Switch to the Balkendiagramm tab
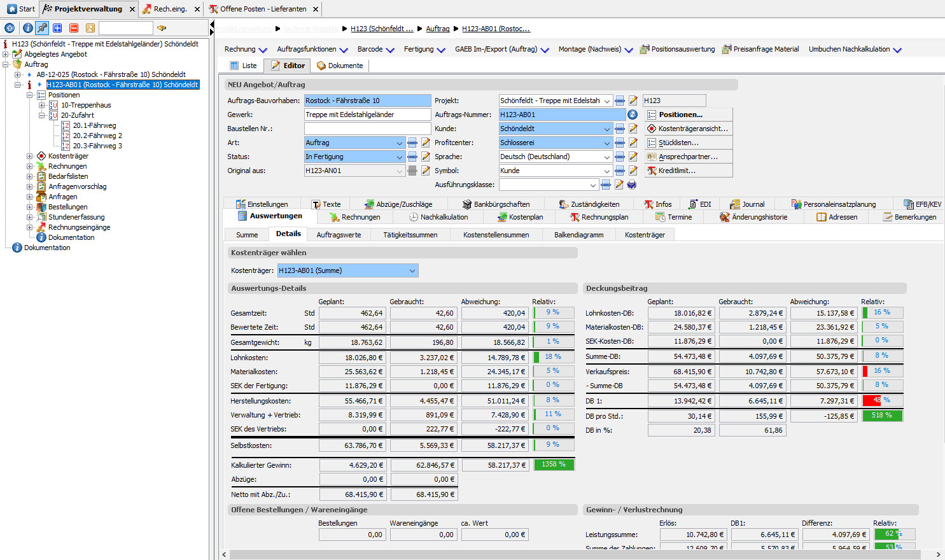This screenshot has width=945, height=560. tap(578, 235)
